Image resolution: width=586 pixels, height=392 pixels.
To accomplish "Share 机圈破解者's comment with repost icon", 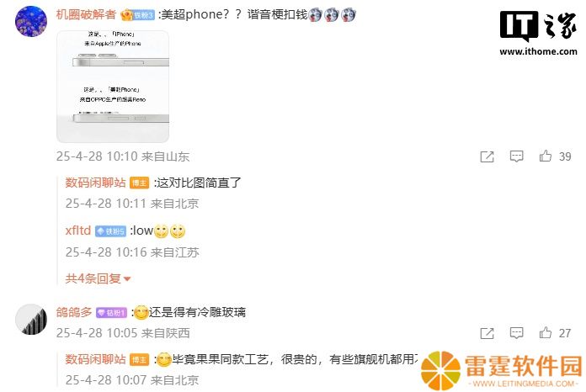I will (x=487, y=156).
